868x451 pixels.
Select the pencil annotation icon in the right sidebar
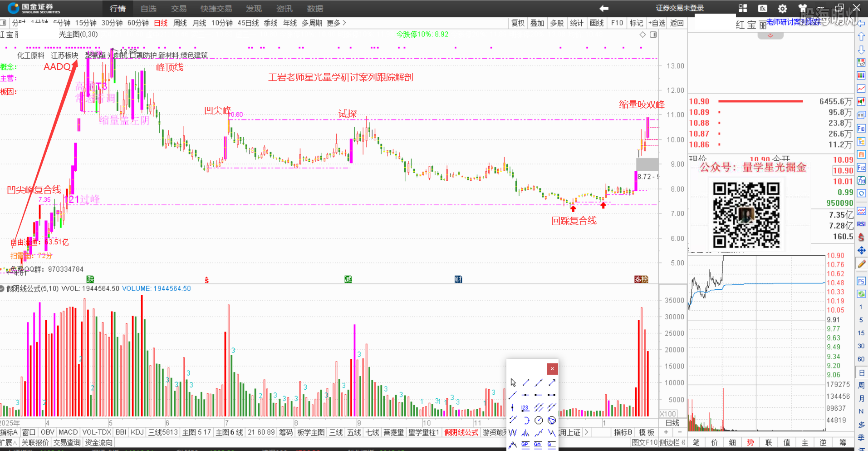pos(861,263)
